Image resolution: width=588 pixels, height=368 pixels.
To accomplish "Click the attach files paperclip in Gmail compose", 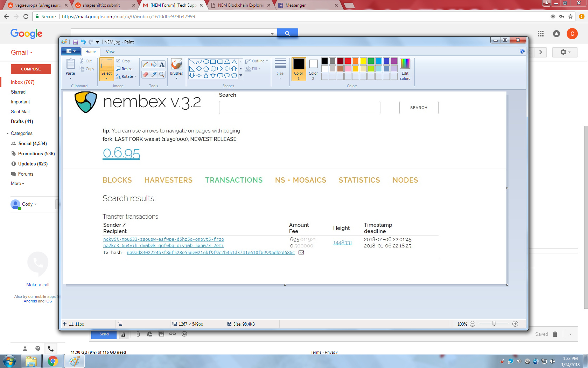I will click(x=138, y=334).
